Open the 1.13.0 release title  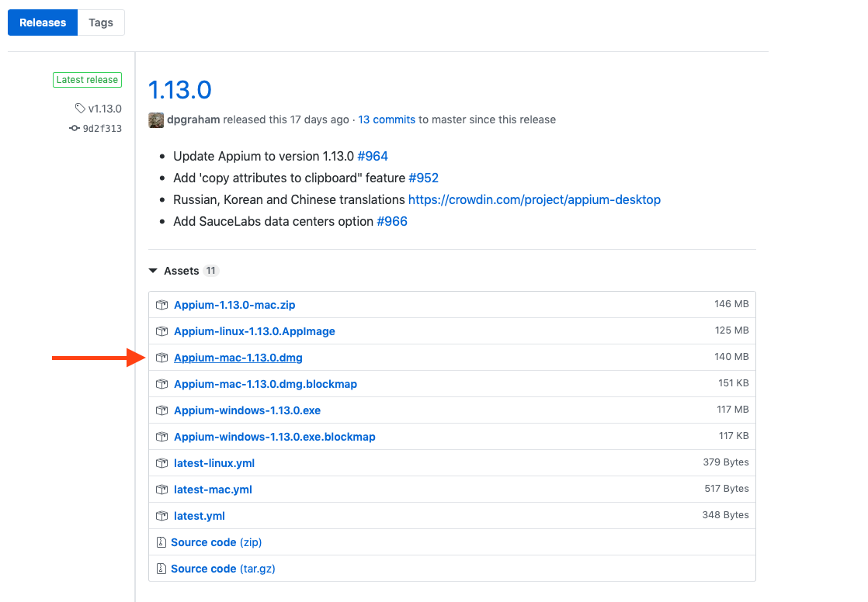180,90
